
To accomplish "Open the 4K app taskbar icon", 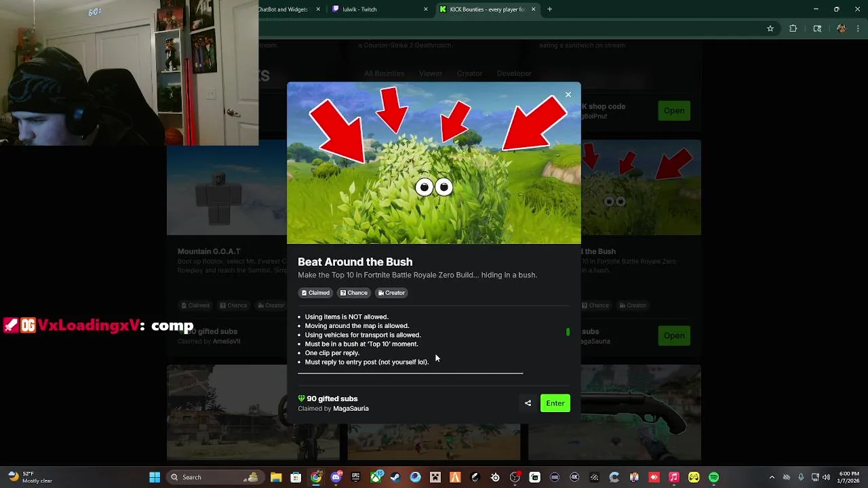I will (x=574, y=477).
